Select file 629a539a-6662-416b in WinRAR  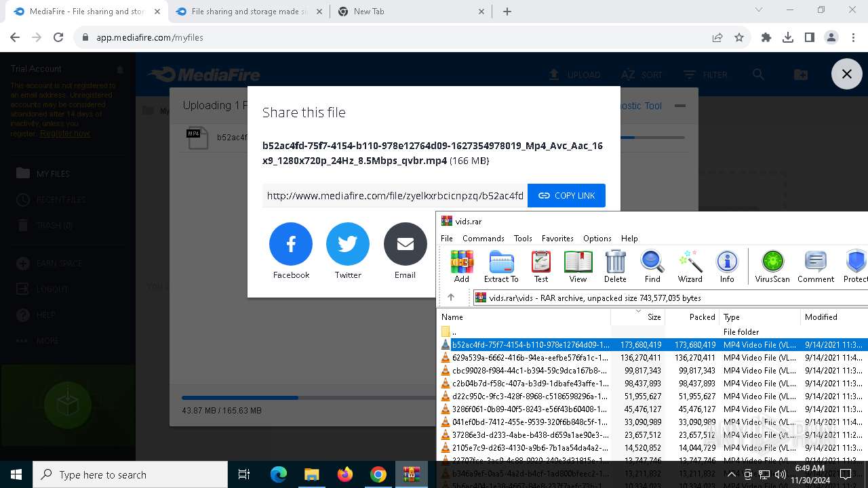pyautogui.click(x=652, y=358)
